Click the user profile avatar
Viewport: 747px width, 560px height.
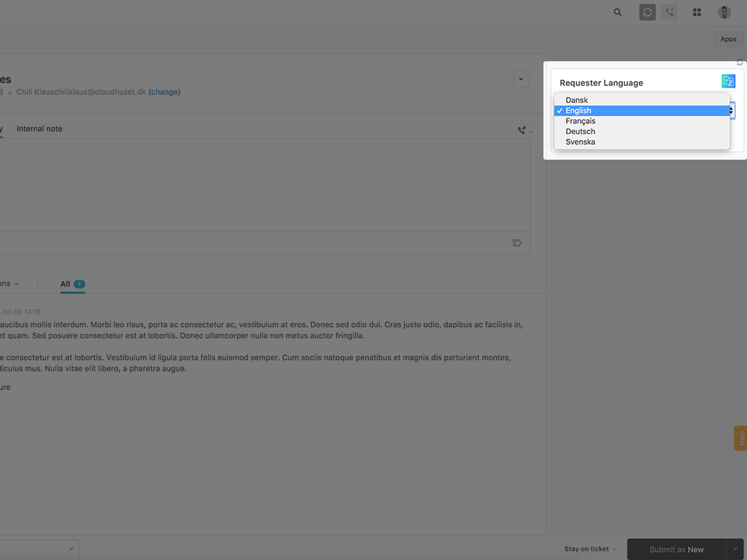coord(724,12)
